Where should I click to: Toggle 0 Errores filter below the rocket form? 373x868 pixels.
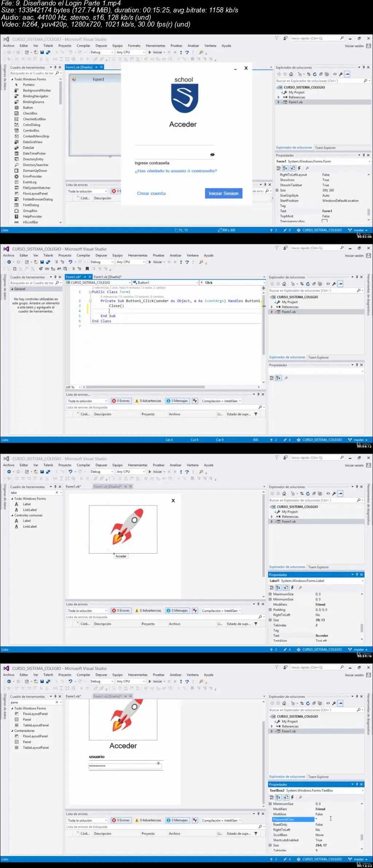pyautogui.click(x=121, y=611)
